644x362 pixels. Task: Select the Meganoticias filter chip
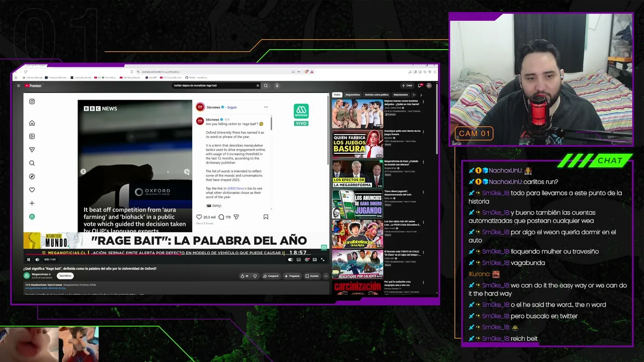pos(353,95)
